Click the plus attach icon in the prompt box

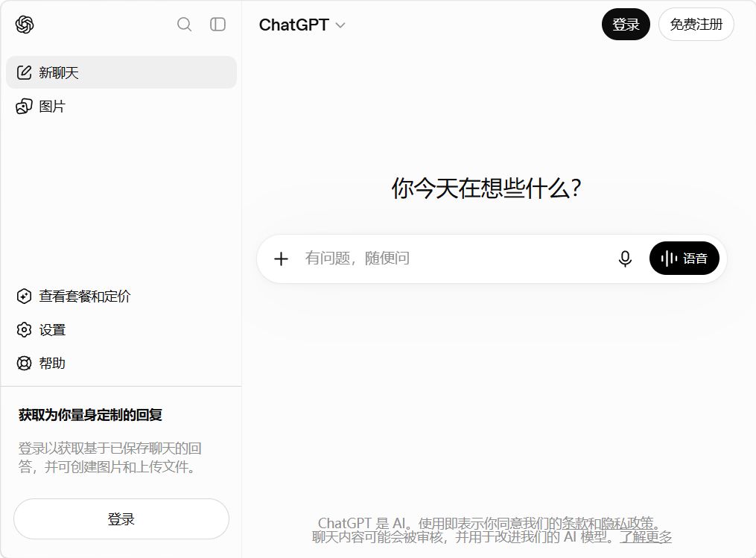point(281,259)
